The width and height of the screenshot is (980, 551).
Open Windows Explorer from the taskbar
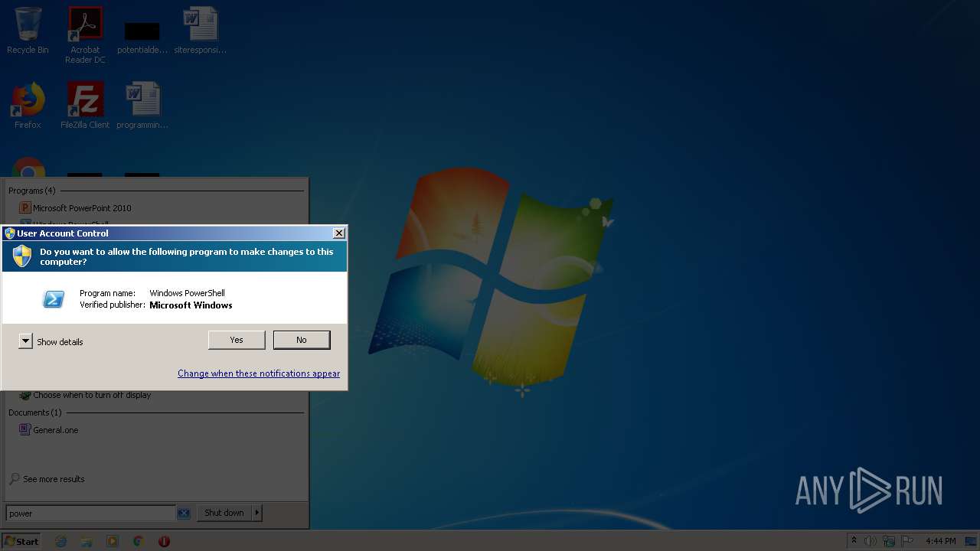(x=87, y=541)
